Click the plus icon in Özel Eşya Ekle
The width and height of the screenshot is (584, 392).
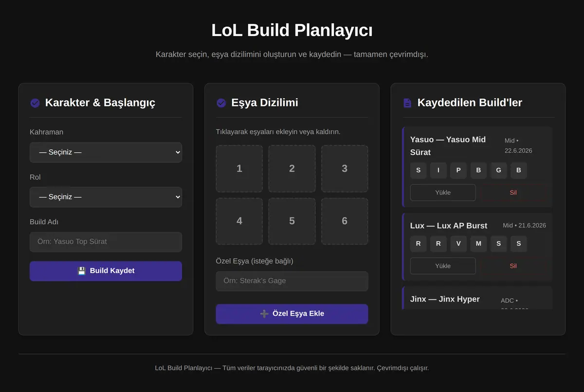[x=264, y=314]
